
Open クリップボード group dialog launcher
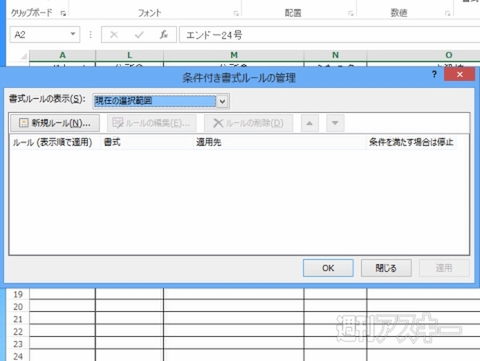[x=63, y=13]
